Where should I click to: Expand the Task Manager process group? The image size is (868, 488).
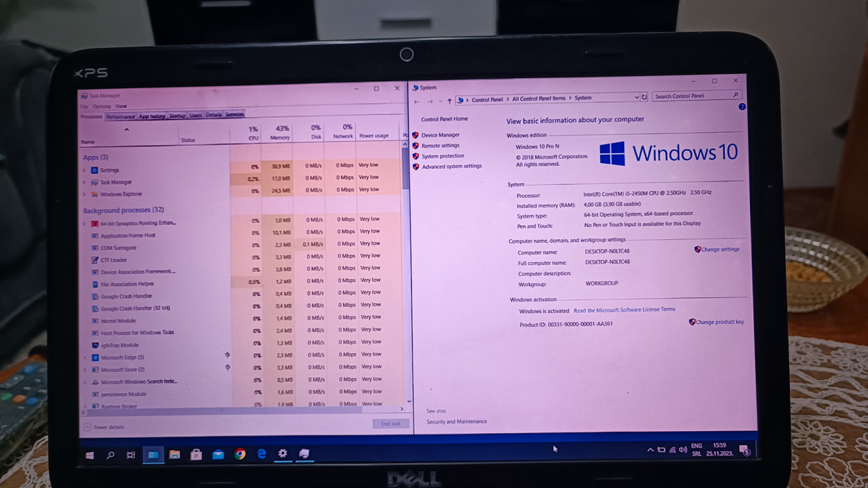click(x=84, y=182)
